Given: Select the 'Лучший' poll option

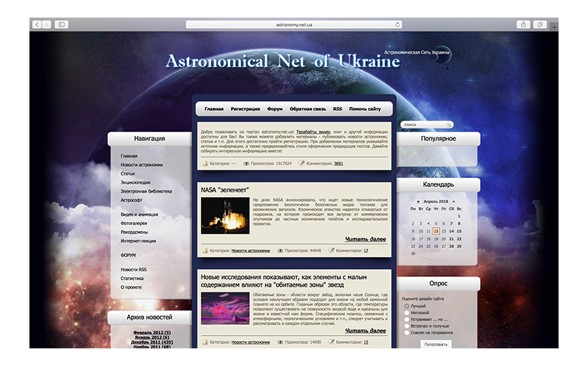Looking at the screenshot, I should (407, 306).
